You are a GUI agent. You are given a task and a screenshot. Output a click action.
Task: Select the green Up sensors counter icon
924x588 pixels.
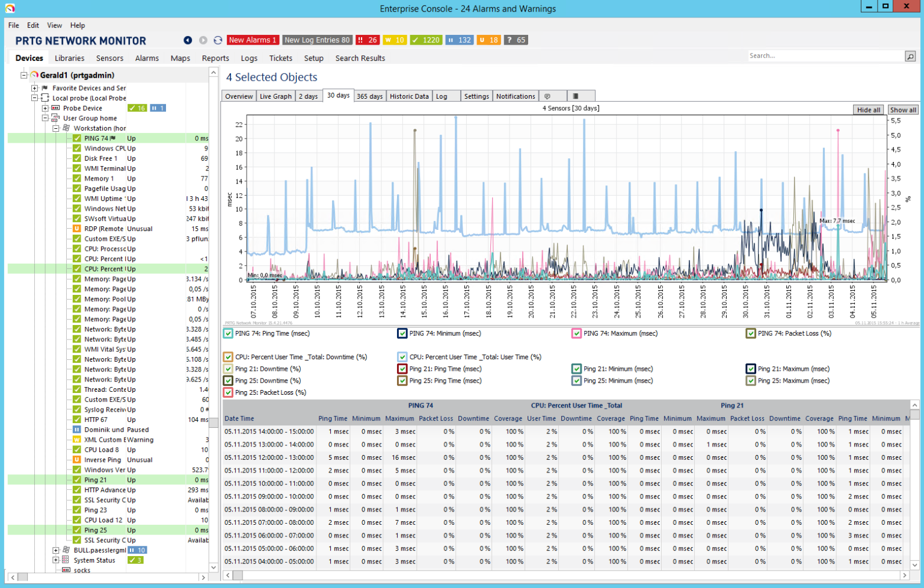(x=427, y=40)
